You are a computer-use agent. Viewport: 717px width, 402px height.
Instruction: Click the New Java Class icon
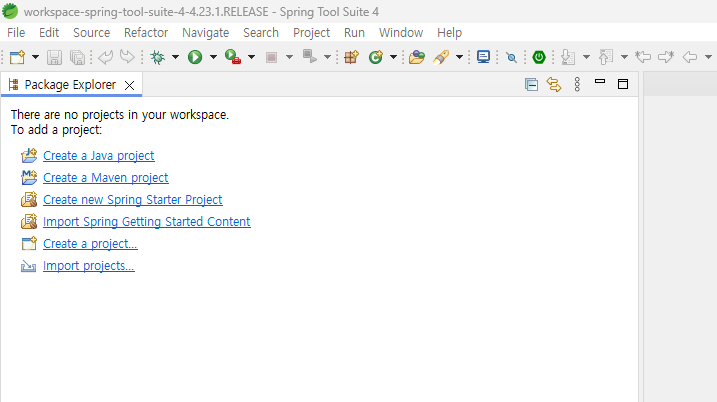(376, 57)
